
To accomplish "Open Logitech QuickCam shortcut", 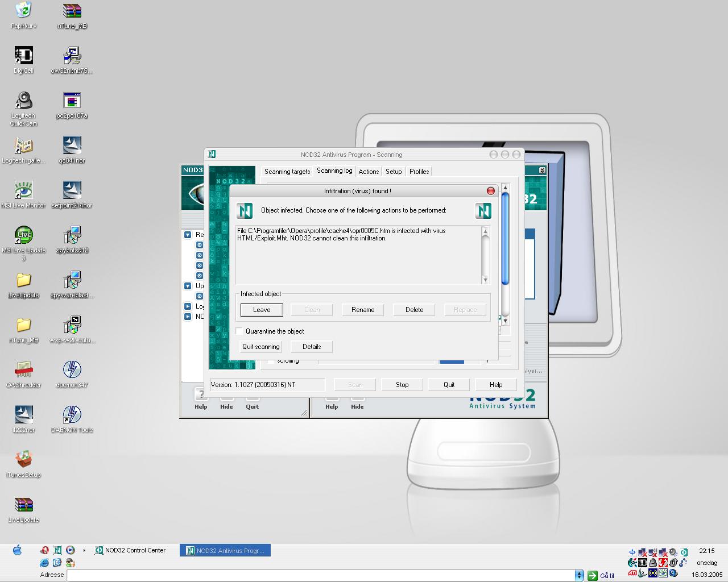I will pos(23,108).
